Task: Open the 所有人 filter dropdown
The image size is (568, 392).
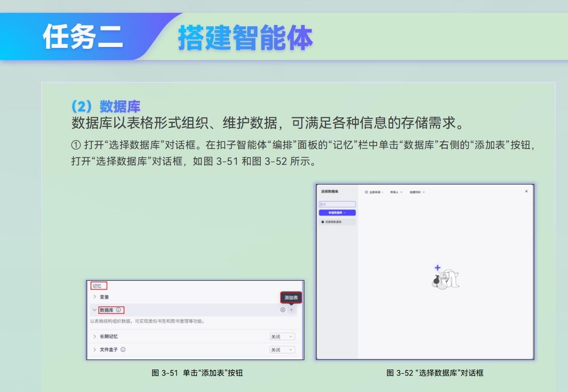Action: (x=396, y=192)
